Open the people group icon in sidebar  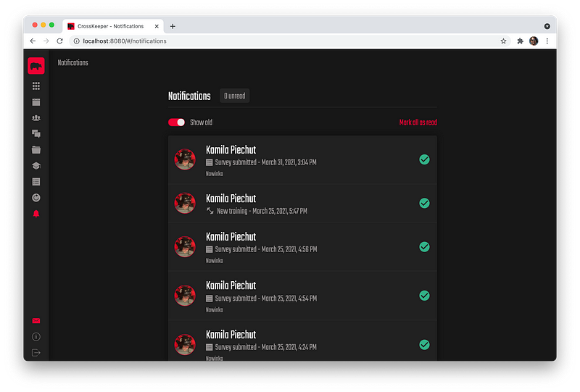coord(36,118)
